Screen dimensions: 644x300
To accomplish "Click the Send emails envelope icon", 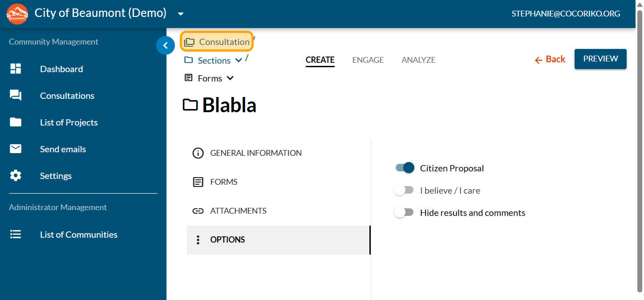I will [x=16, y=149].
